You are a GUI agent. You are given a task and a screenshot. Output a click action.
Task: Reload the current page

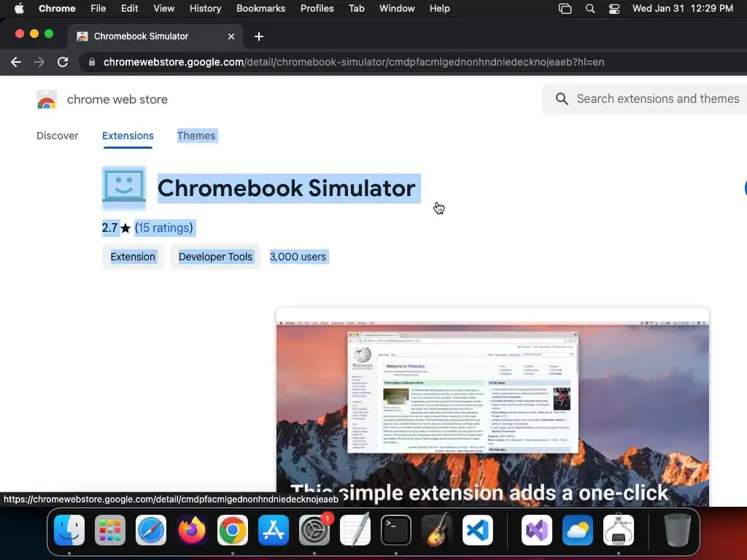click(63, 62)
